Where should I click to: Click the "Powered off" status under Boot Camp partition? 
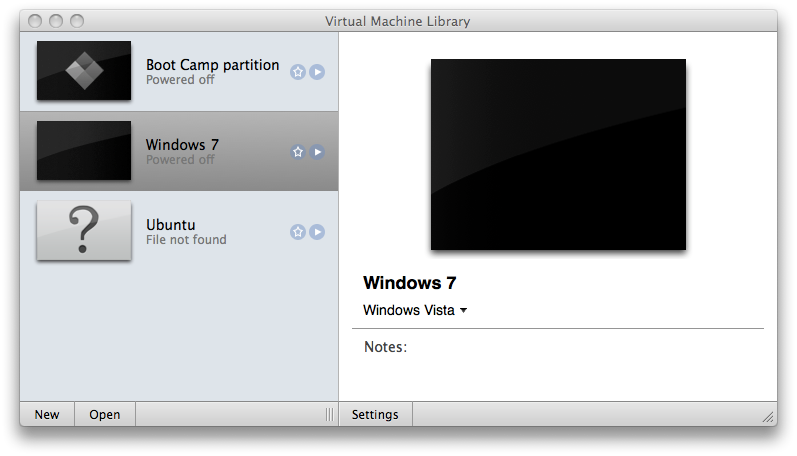[x=180, y=80]
